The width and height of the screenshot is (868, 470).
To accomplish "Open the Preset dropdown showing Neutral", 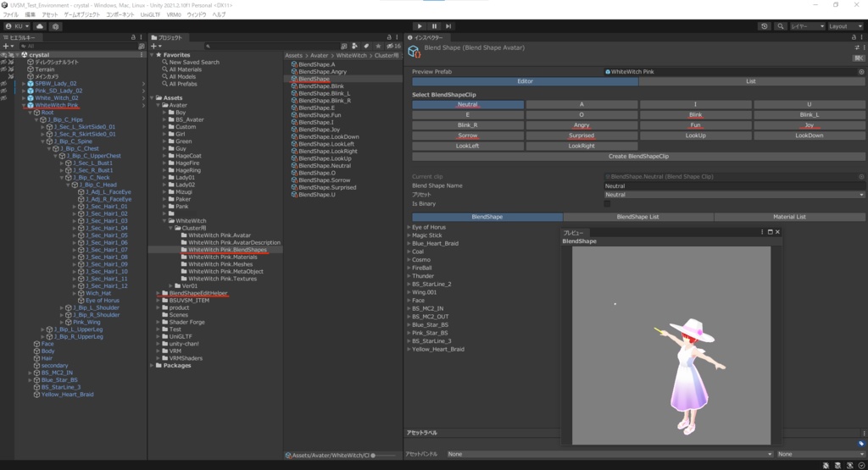I will click(x=734, y=195).
